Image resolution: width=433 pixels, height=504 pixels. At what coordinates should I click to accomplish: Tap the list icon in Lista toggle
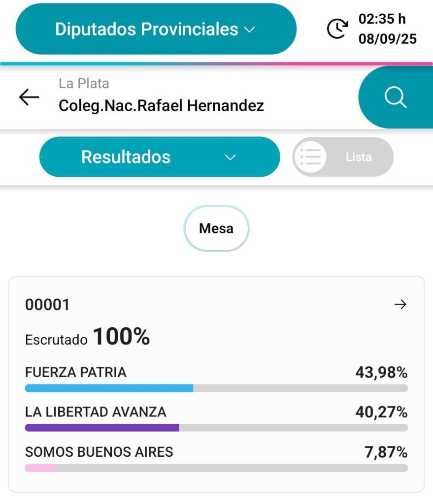pyautogui.click(x=310, y=157)
